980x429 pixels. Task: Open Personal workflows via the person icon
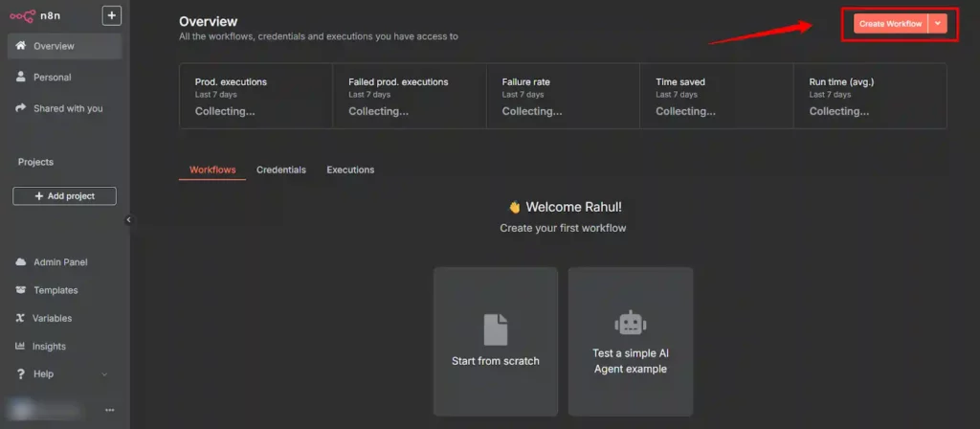21,78
